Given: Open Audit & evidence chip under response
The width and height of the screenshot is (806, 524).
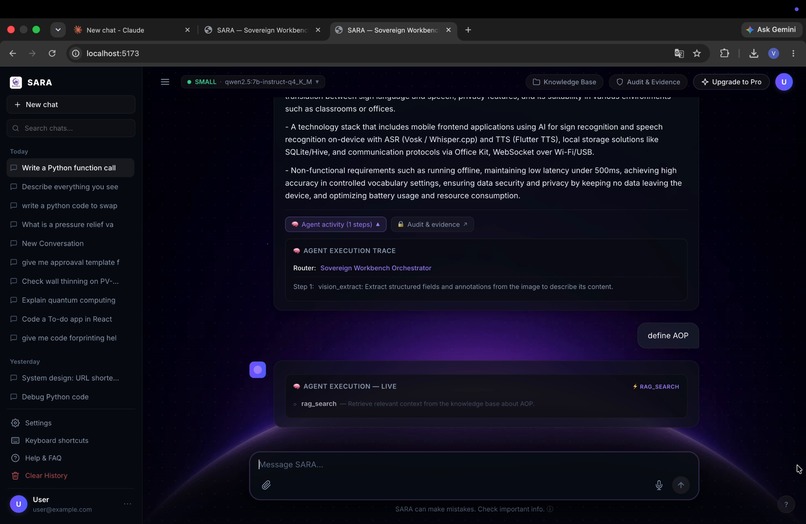Looking at the screenshot, I should [x=432, y=224].
